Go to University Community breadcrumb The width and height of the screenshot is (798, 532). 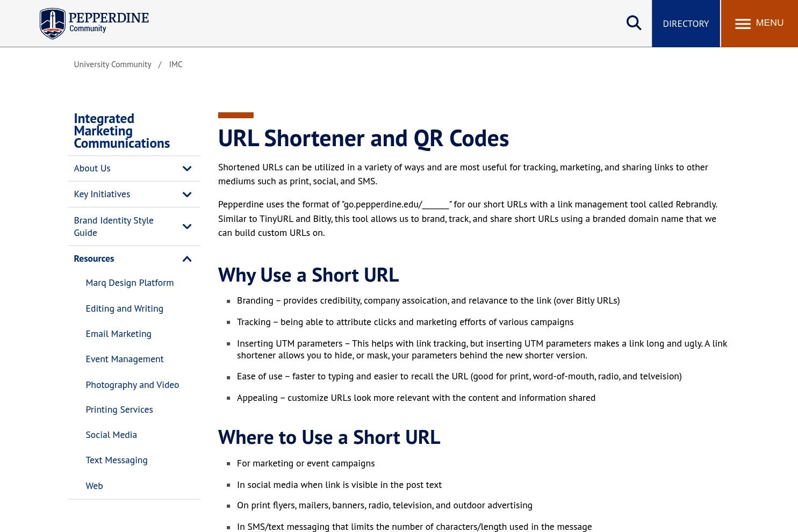tap(112, 64)
